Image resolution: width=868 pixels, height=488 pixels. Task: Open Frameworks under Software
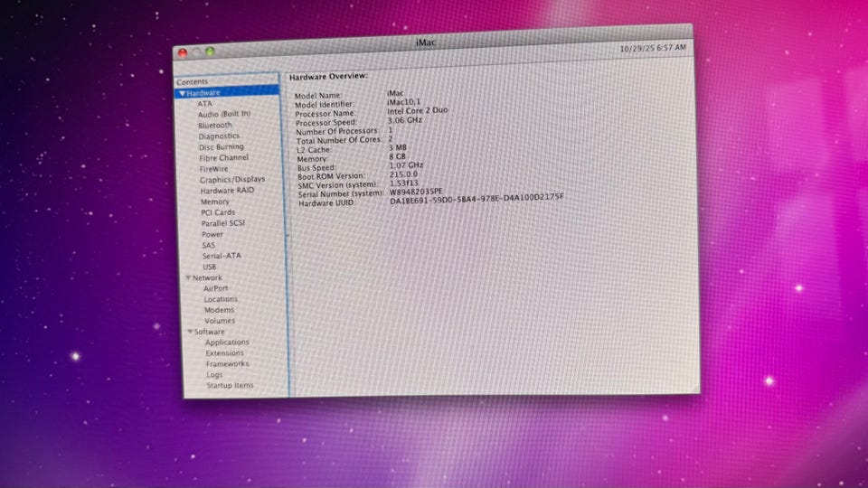pyautogui.click(x=228, y=363)
